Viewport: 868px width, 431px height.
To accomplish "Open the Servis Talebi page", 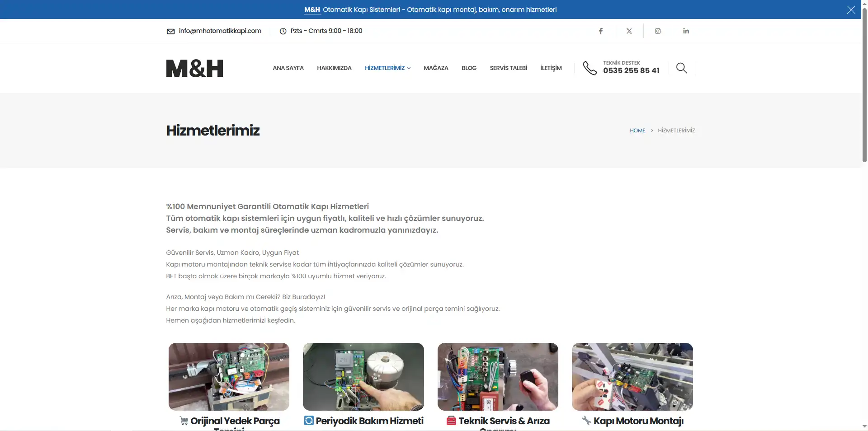I will pos(508,68).
